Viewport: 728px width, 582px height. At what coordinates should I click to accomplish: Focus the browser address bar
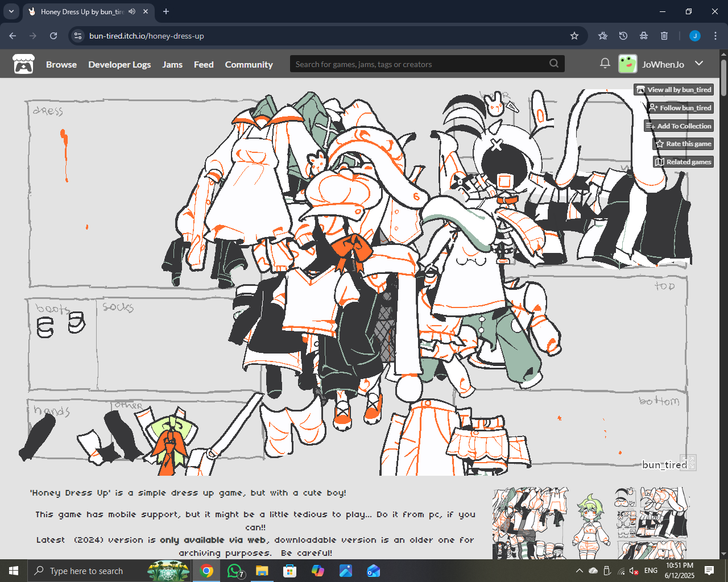pos(327,36)
